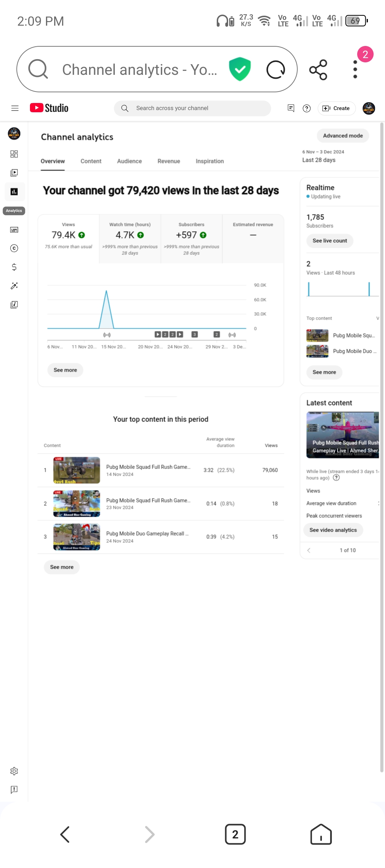The image size is (385, 868).
Task: Click See more under the views chart
Action: pos(65,370)
